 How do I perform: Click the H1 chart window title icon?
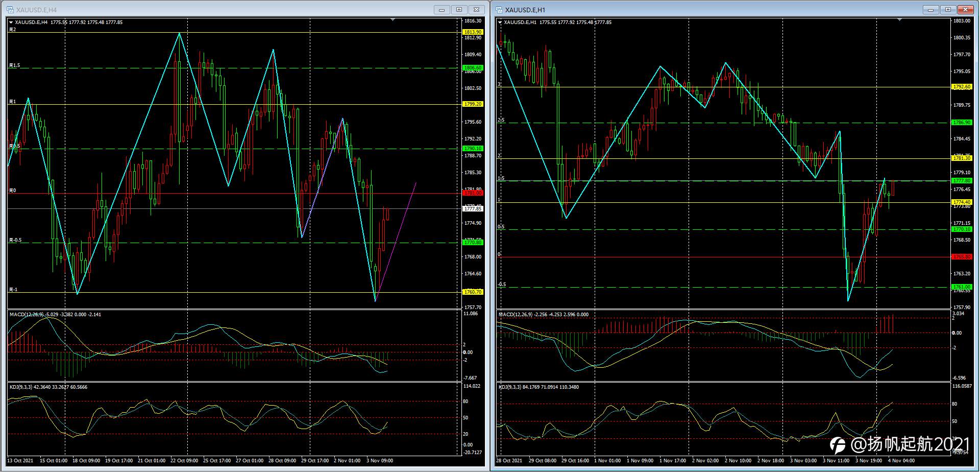click(498, 10)
